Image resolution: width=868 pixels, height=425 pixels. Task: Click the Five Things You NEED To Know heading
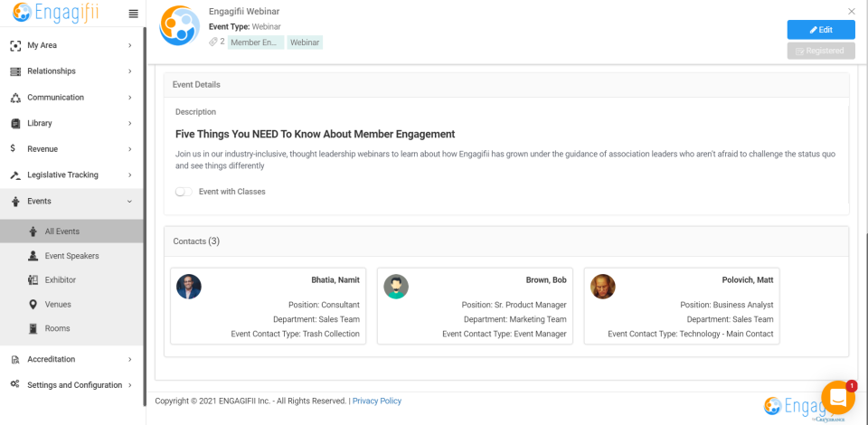coord(315,135)
